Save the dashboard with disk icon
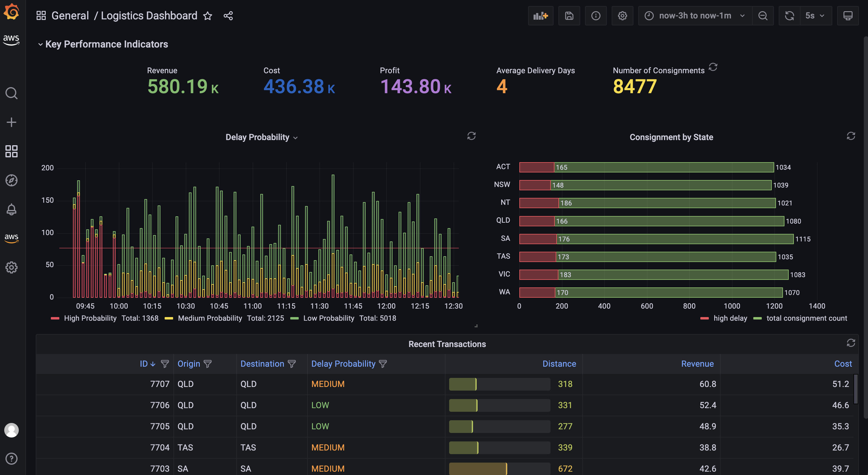The height and width of the screenshot is (475, 868). [x=569, y=16]
